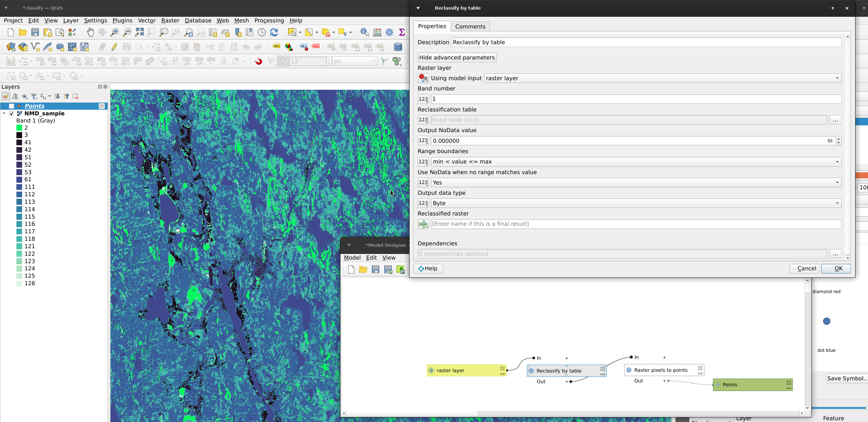Viewport: 868px width, 422px height.
Task: Click Raster layer source type icon button
Action: (x=423, y=78)
